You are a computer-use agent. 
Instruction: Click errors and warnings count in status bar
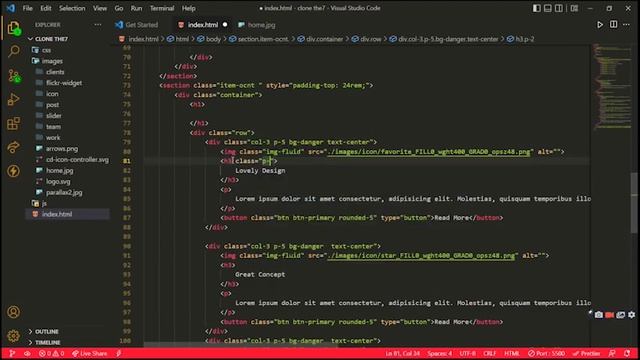click(x=51, y=353)
